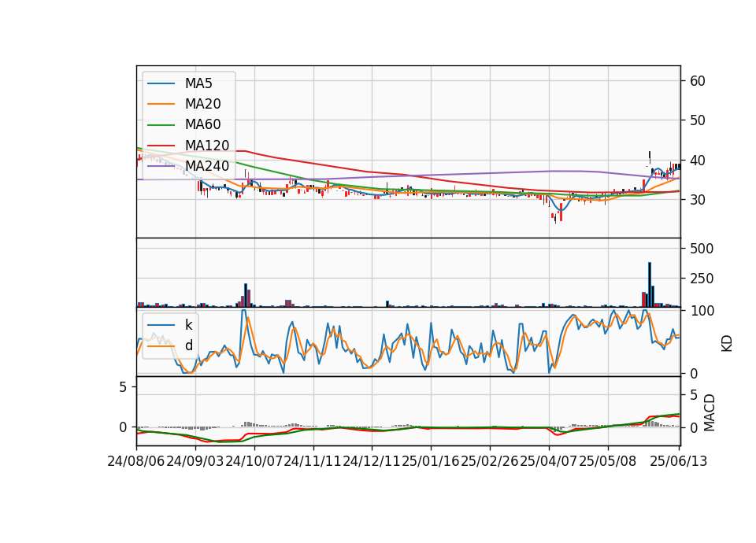Click the 60 price axis tick
Screen dimensions: 756x543
697,81
